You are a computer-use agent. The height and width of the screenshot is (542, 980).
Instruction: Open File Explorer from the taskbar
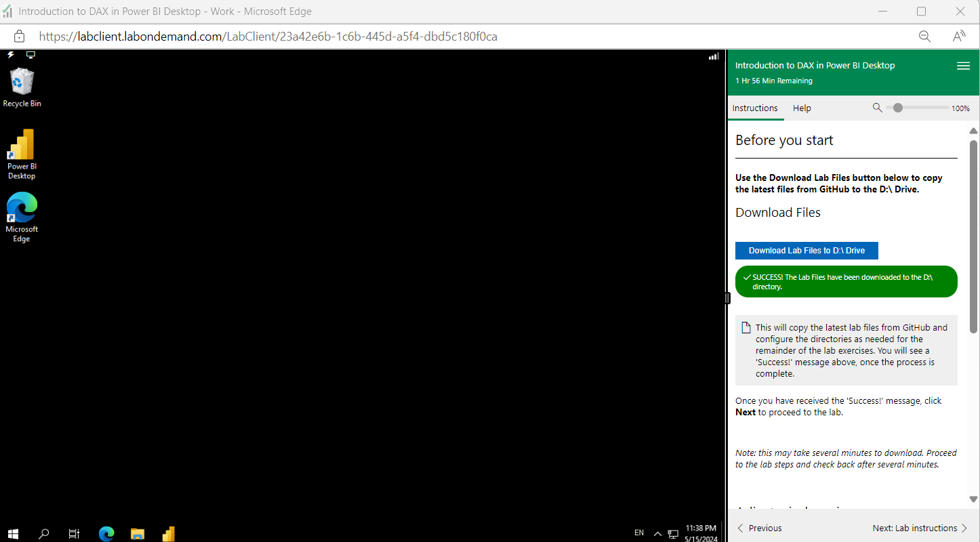(138, 534)
